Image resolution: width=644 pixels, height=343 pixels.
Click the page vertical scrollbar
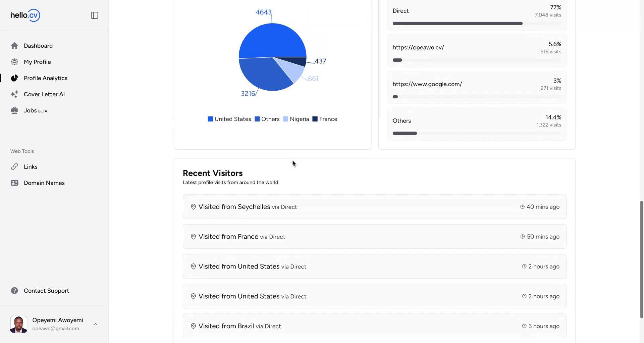[x=642, y=259]
